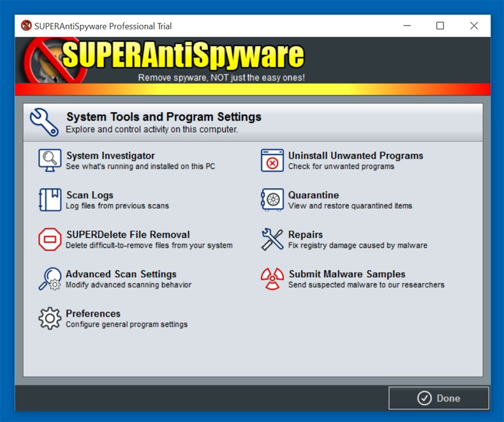Click the Uninstall Unwanted Programs window icon
The image size is (504, 422).
272,160
